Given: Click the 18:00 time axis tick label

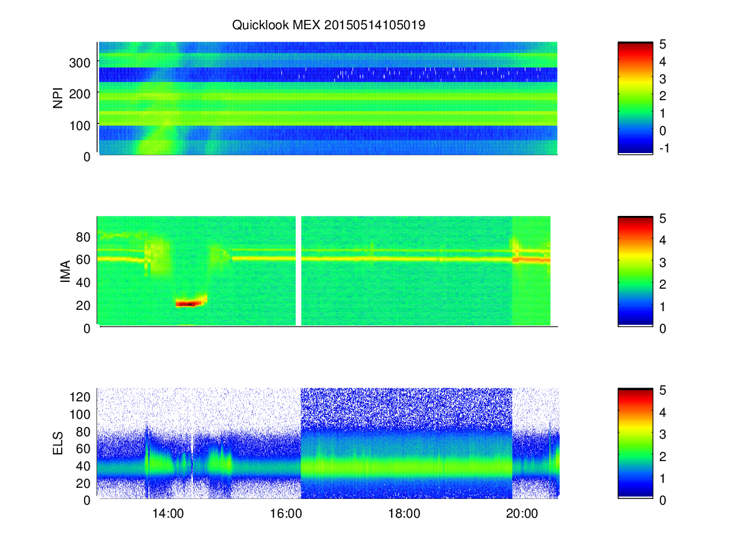Looking at the screenshot, I should point(403,513).
